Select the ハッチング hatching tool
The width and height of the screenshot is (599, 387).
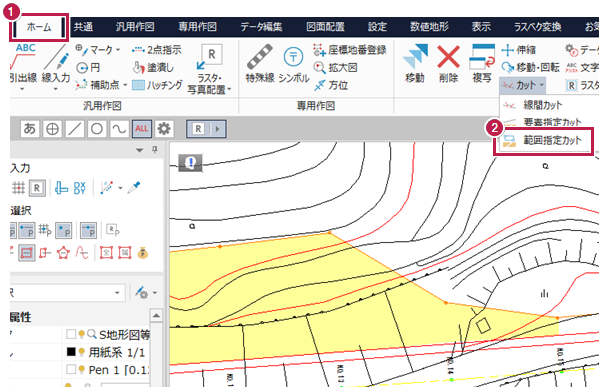point(157,84)
